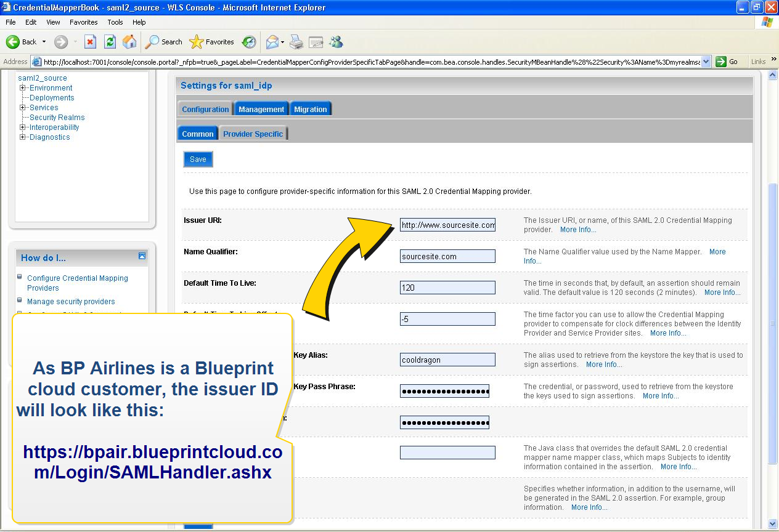Open Manage security providers help link
Screen dimensions: 779x532
point(71,302)
